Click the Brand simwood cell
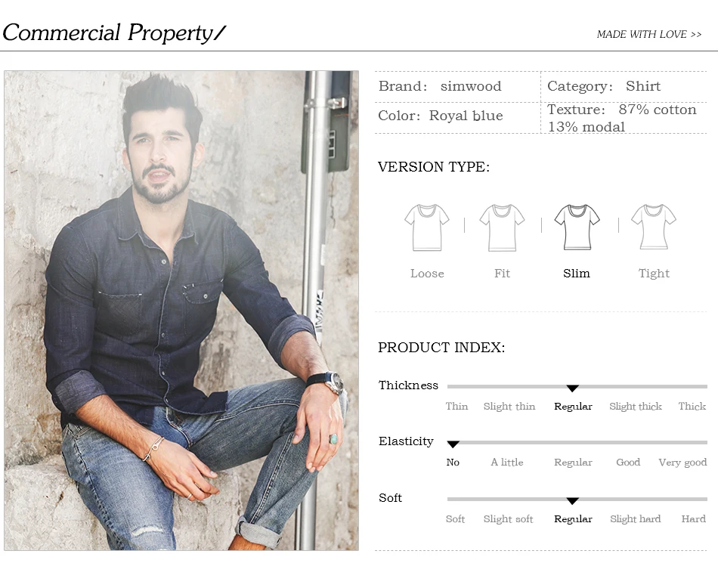 [x=458, y=87]
